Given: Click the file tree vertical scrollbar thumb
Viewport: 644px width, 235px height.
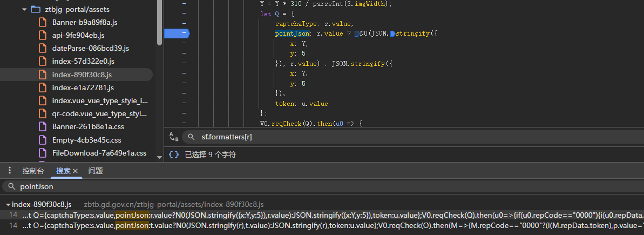Looking at the screenshot, I should 159,23.
